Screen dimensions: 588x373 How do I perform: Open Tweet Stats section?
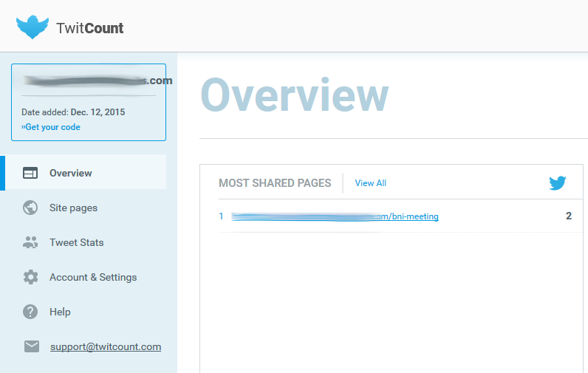tap(77, 242)
